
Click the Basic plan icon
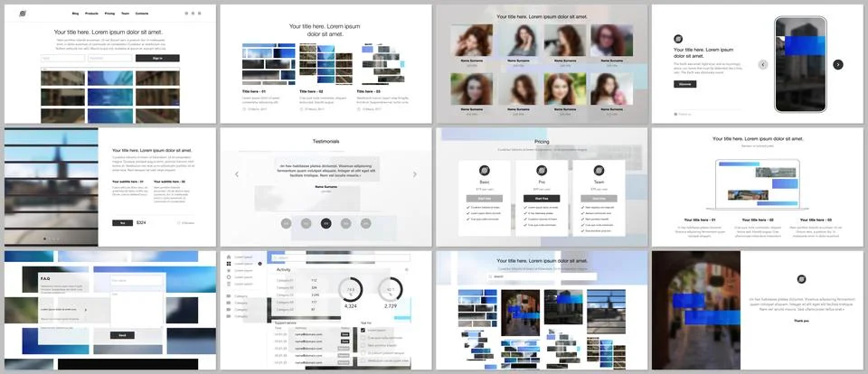(485, 171)
